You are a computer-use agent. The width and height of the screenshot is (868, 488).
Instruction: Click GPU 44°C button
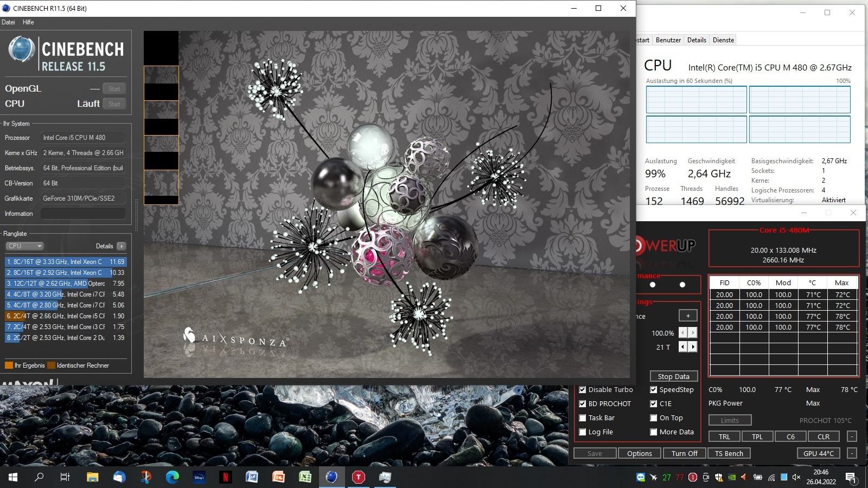(819, 453)
